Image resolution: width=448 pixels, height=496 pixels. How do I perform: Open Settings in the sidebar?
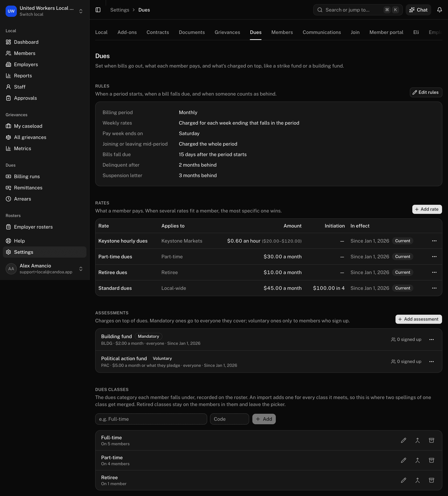pos(44,252)
